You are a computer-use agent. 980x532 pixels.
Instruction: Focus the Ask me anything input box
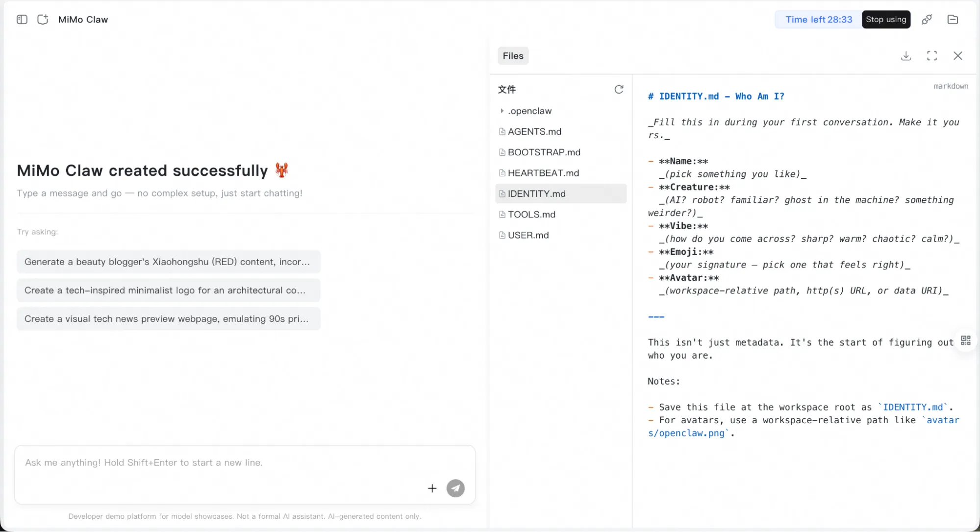[x=221, y=463]
